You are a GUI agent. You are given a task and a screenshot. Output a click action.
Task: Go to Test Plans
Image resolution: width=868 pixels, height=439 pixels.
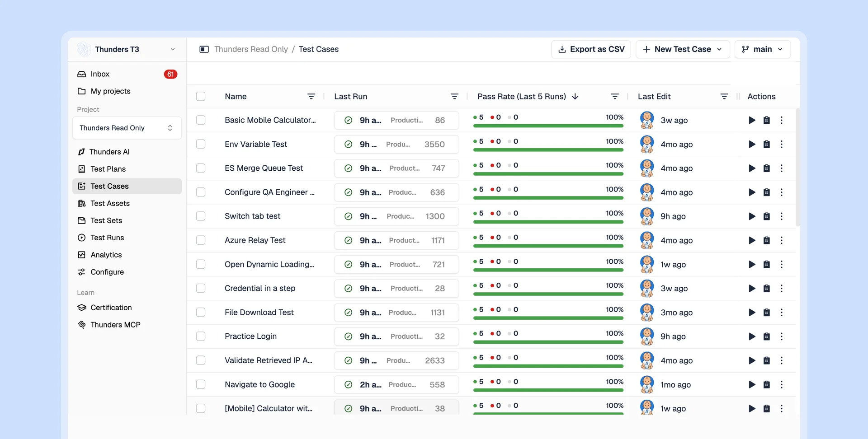point(127,169)
